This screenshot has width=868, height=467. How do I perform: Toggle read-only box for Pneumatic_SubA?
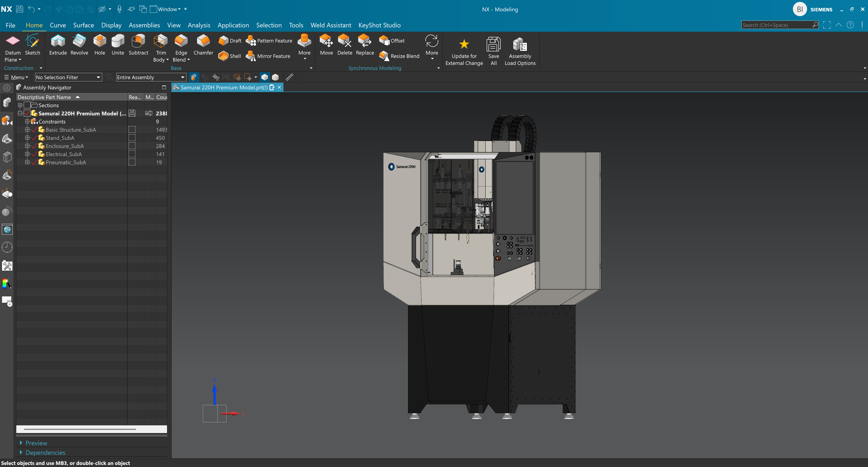[x=132, y=162]
